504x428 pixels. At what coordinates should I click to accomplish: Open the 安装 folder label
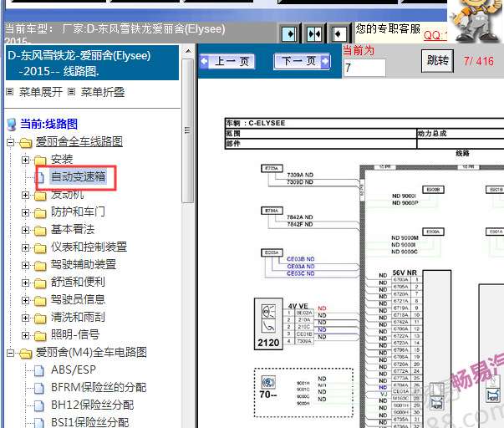[62, 160]
